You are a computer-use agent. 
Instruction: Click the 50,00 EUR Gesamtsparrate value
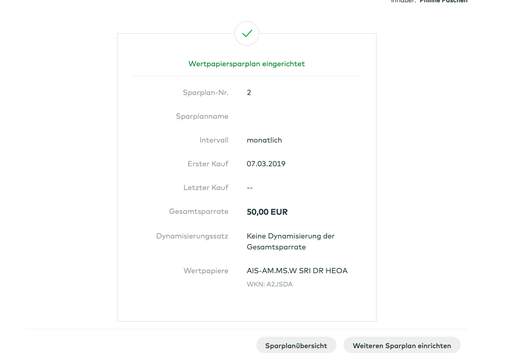pyautogui.click(x=267, y=212)
